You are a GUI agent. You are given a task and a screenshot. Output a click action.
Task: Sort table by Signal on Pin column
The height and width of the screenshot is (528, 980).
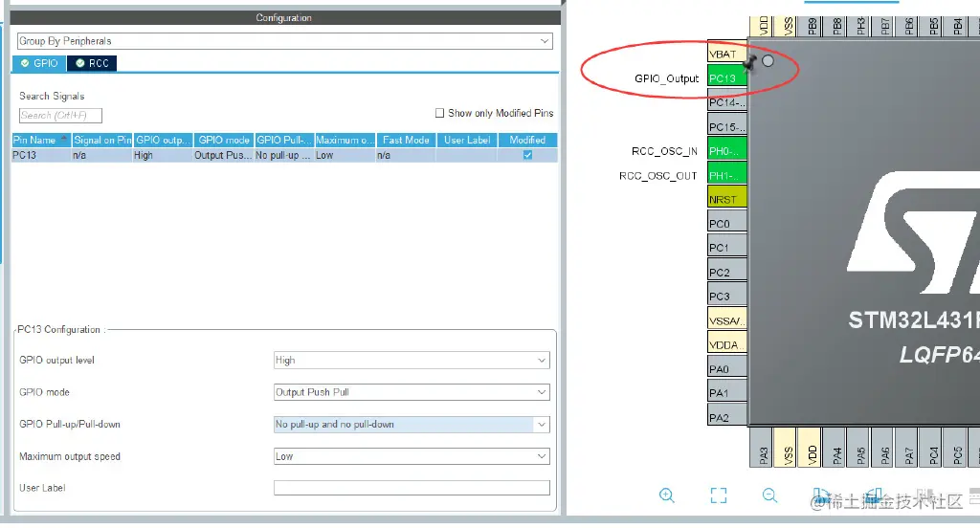tap(102, 140)
